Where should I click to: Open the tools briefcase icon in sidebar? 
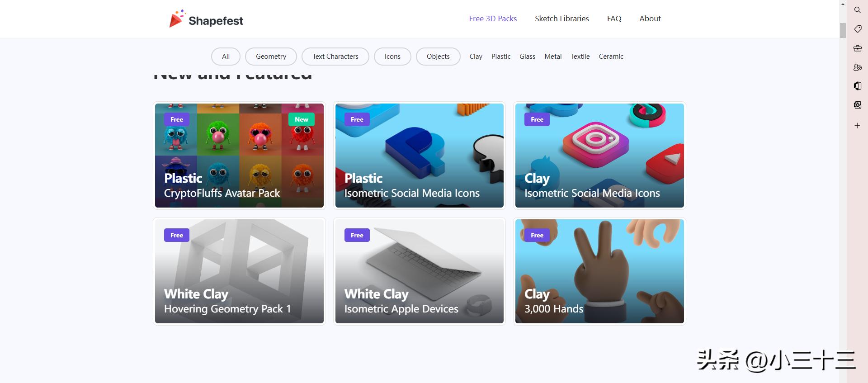tap(857, 48)
